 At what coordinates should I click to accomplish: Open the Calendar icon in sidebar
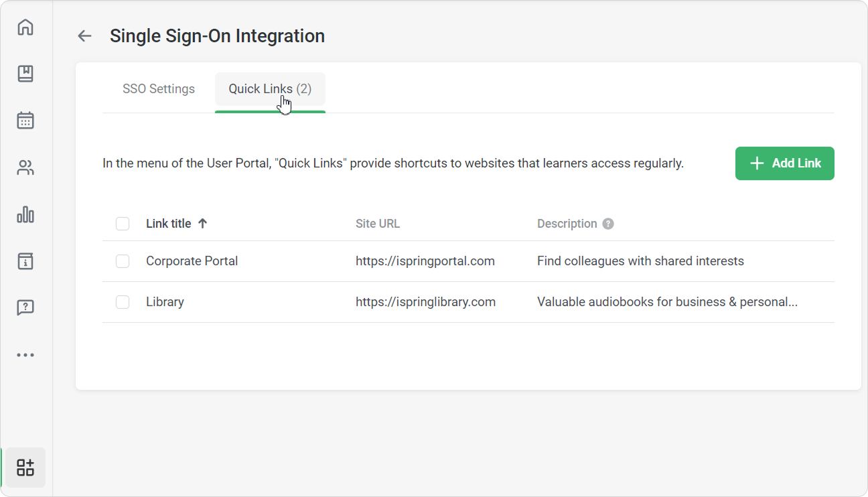[25, 121]
